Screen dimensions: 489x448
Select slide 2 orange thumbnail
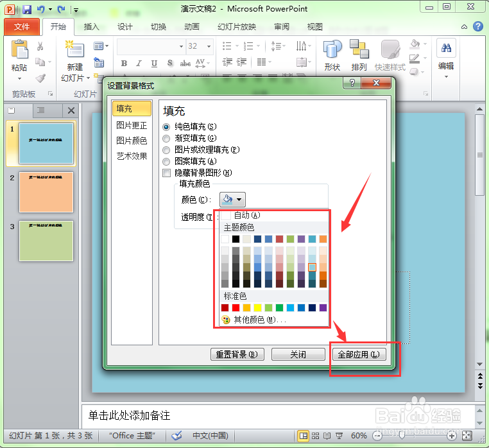(46, 193)
